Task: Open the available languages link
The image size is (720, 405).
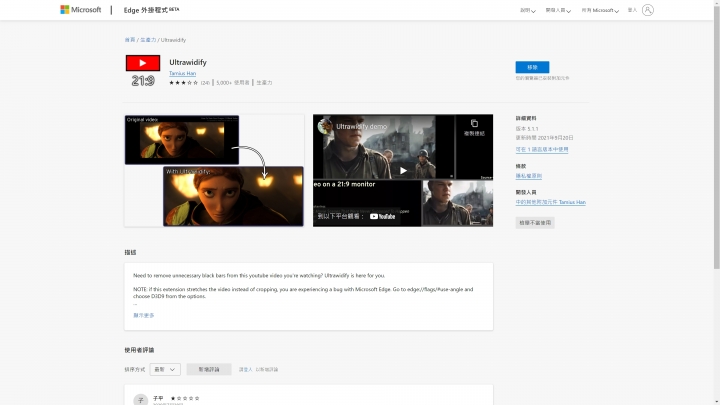Action: coord(542,150)
